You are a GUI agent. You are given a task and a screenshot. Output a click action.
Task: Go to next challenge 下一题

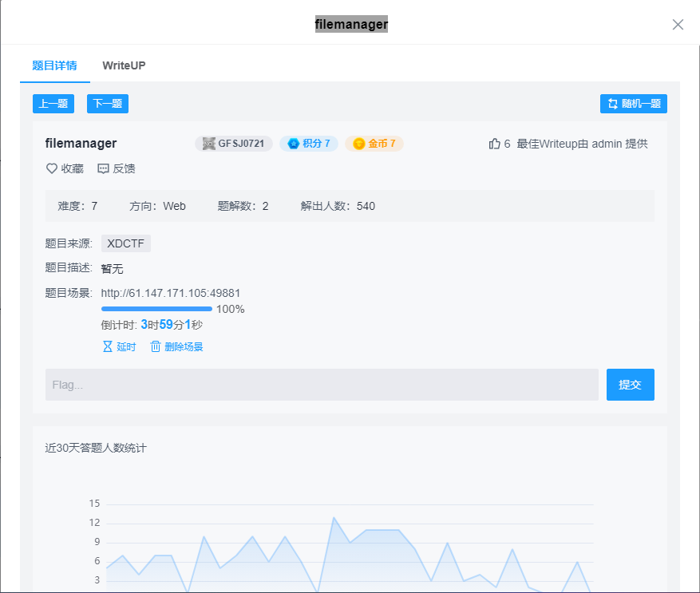tap(108, 104)
